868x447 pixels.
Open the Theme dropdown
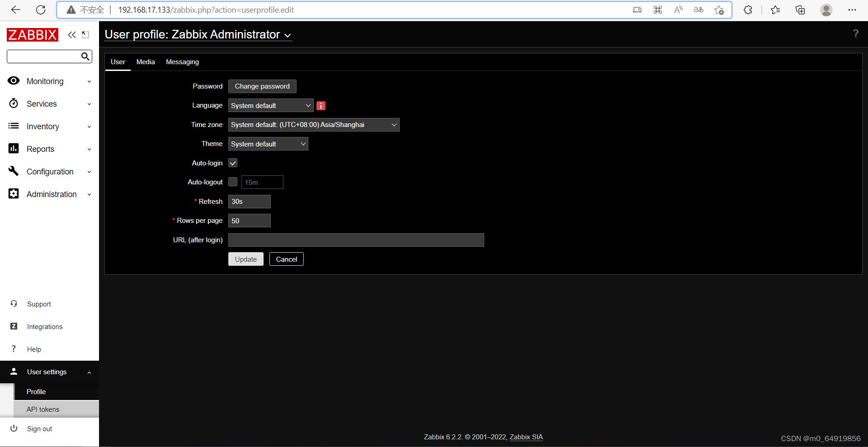click(268, 144)
